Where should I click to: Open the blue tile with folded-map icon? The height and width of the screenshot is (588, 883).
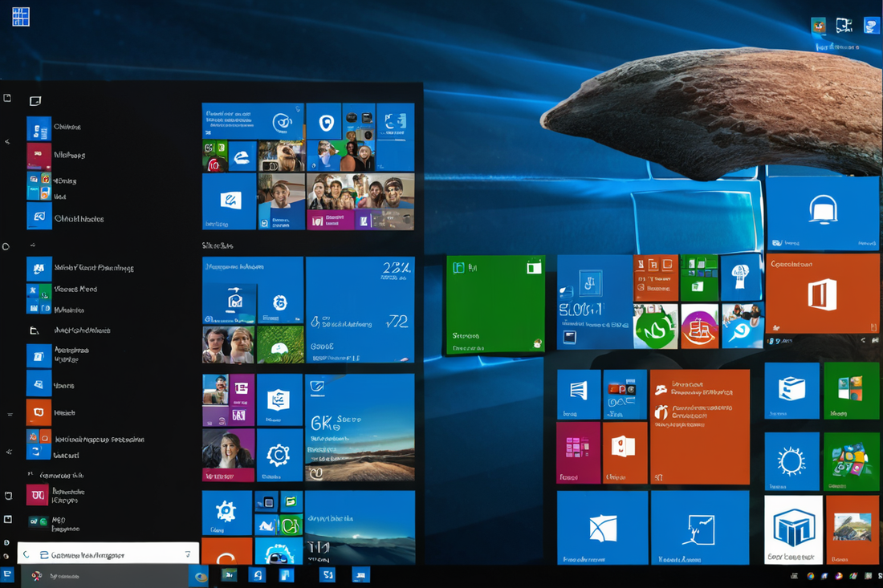click(x=602, y=527)
